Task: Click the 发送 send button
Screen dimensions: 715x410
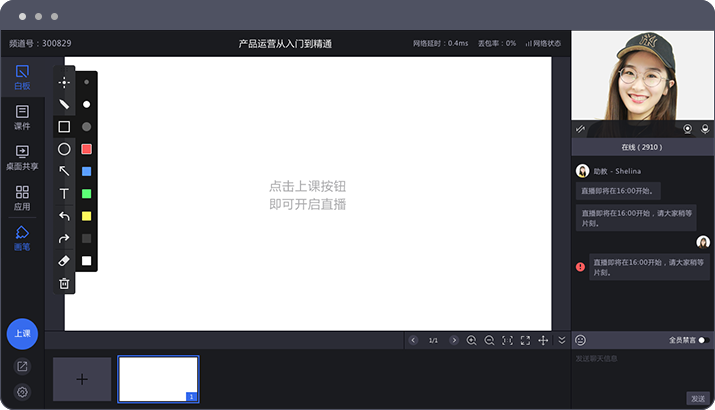Action: pyautogui.click(x=698, y=398)
